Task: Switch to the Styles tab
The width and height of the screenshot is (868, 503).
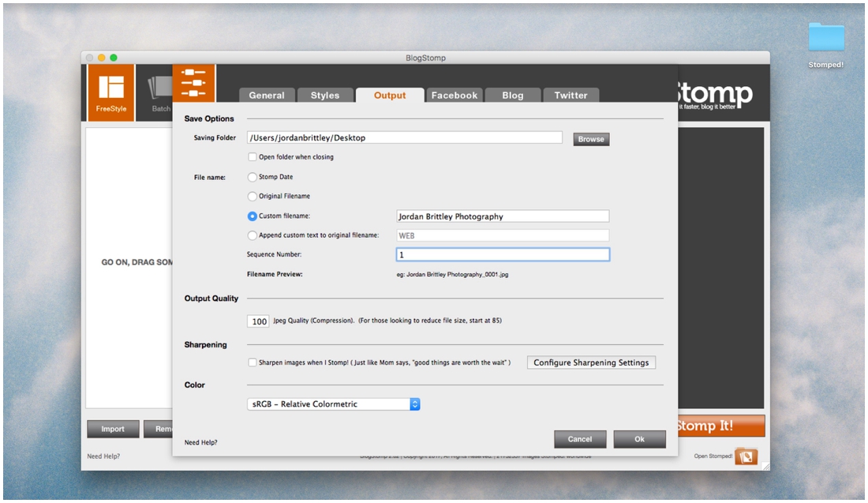Action: (325, 96)
